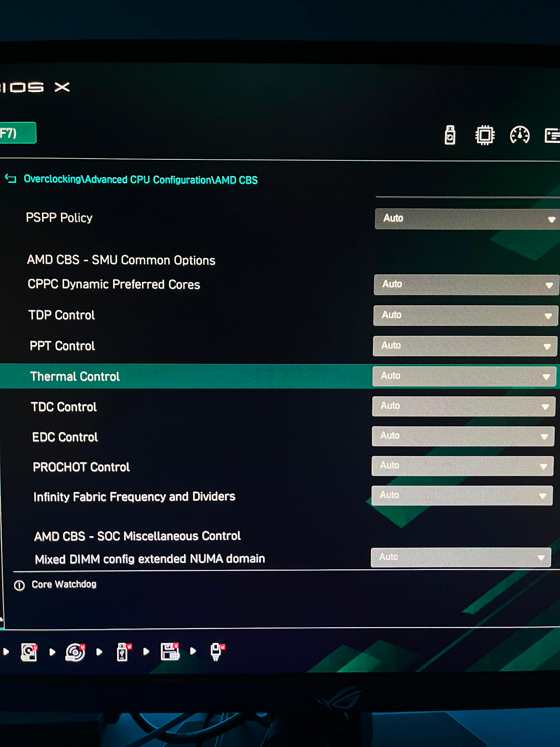This screenshot has width=560, height=747.
Task: Select the "PROCHOT Control" label
Action: (81, 467)
